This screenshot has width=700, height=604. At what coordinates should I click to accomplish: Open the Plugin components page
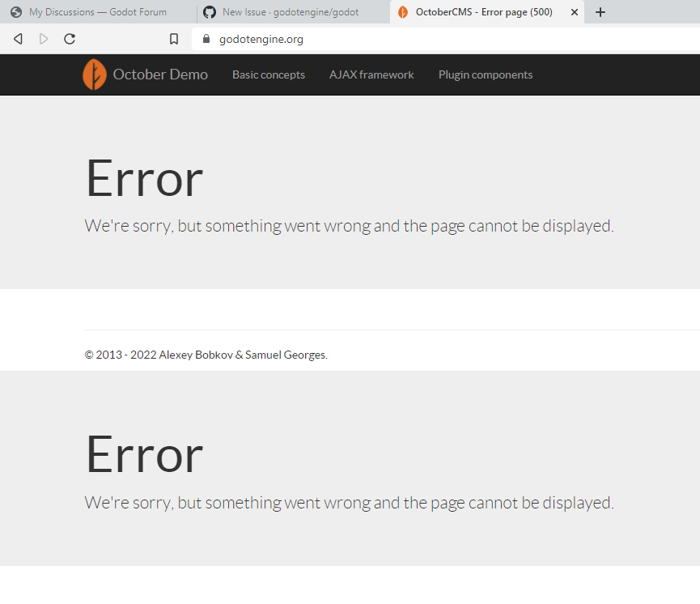click(486, 74)
